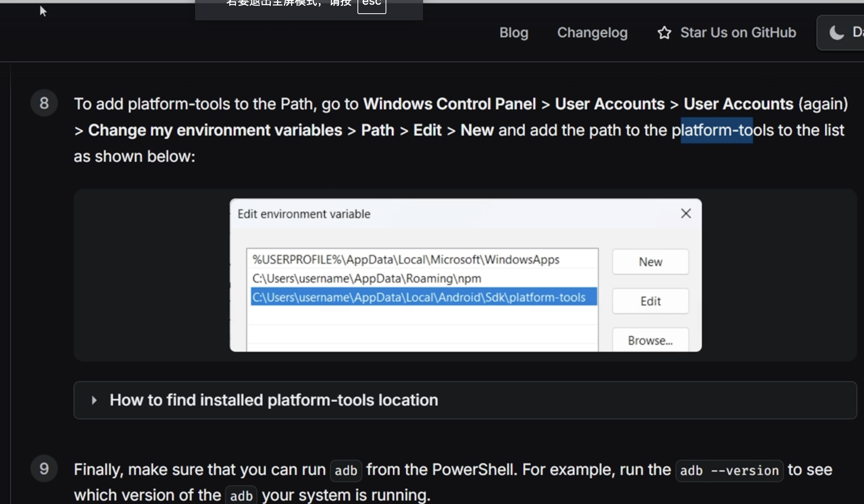Expand the platform-tools location disclosure triangle
Image resolution: width=864 pixels, height=504 pixels.
[x=94, y=400]
